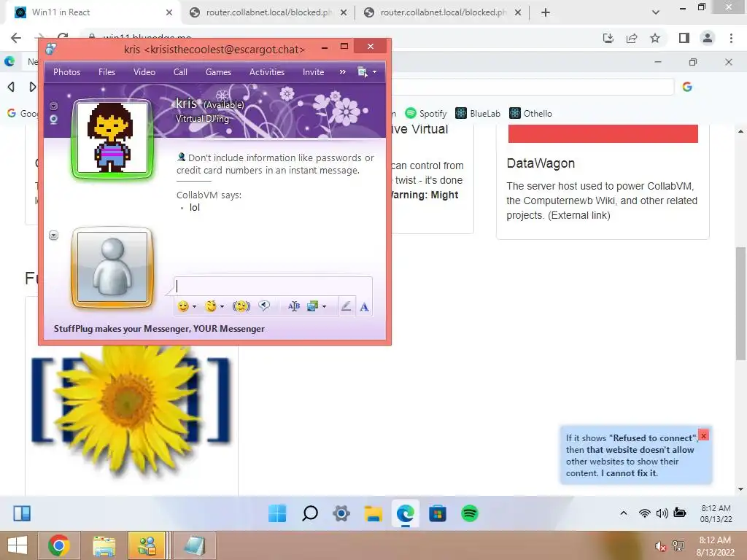Expand the toolbar overflow chevrons
This screenshot has width=747, height=560.
[343, 72]
